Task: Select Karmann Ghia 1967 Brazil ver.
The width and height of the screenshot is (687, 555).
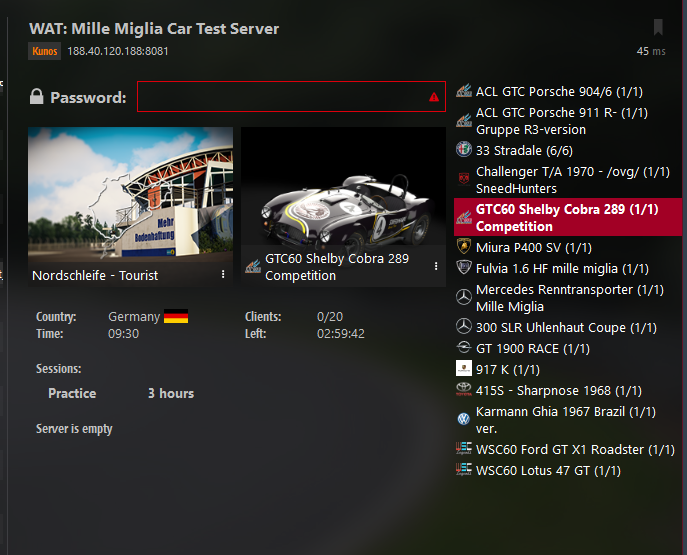Action: coord(568,420)
